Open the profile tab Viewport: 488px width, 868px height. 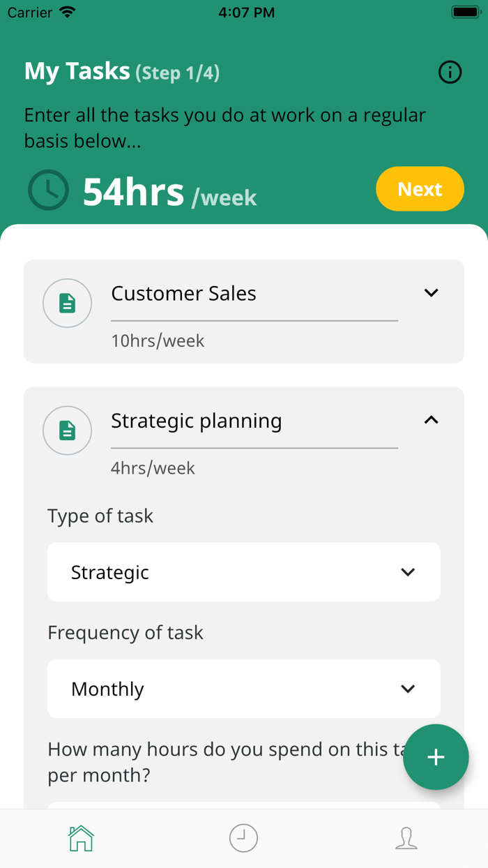point(406,838)
